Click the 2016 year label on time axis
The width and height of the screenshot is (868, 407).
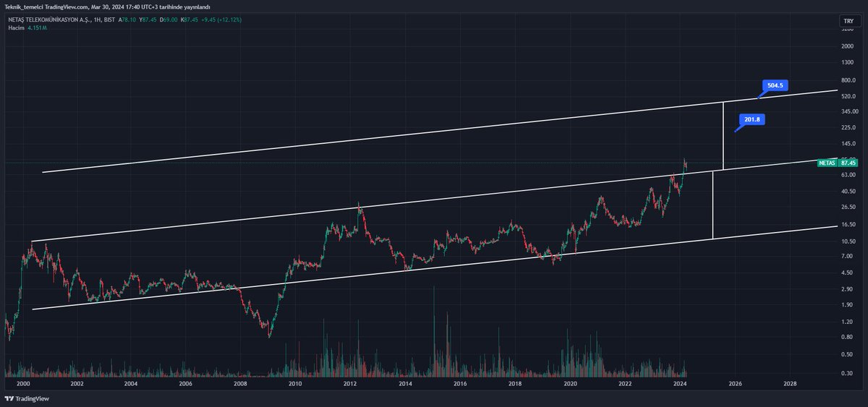point(460,384)
